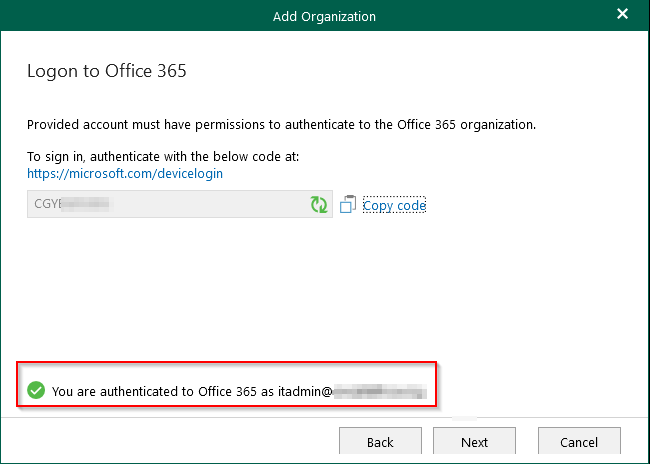The height and width of the screenshot is (464, 650).
Task: Click the Add Organization title bar text
Action: pyautogui.click(x=324, y=16)
